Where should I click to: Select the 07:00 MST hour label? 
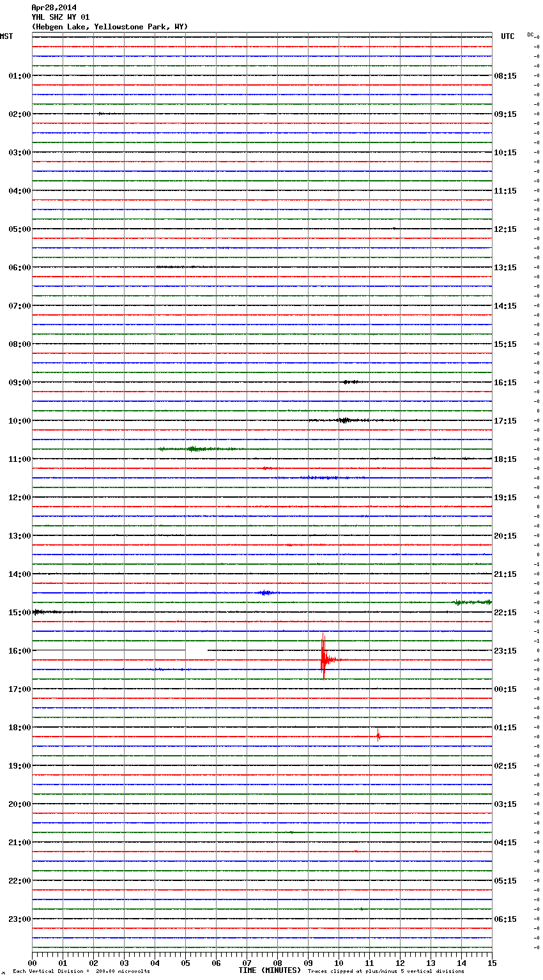tap(19, 306)
